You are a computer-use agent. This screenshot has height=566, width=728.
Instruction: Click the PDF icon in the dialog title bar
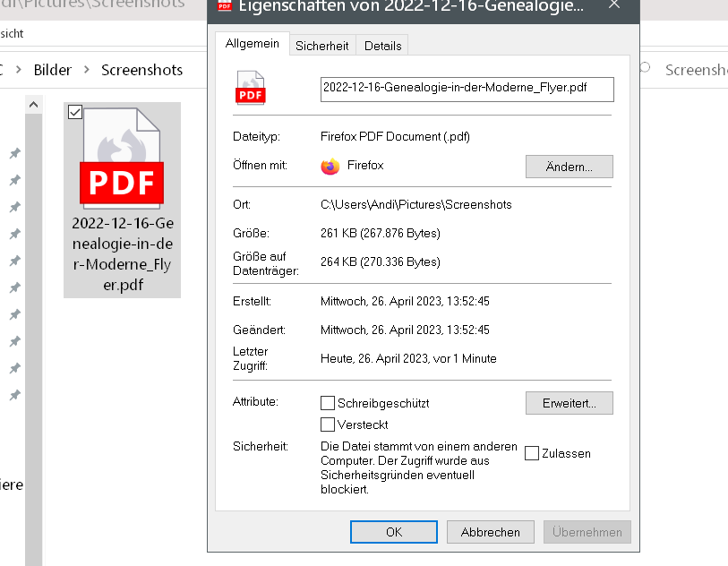coord(225,4)
